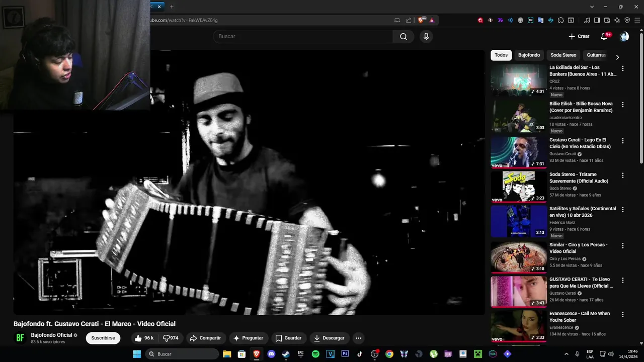Click the Descargar download button
This screenshot has height=362, width=644.
[329, 338]
